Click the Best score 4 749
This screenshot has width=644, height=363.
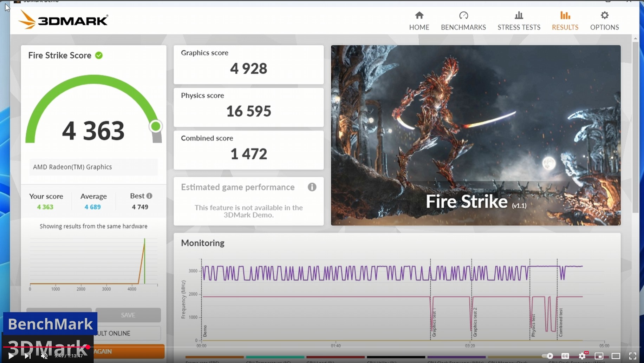tap(140, 207)
